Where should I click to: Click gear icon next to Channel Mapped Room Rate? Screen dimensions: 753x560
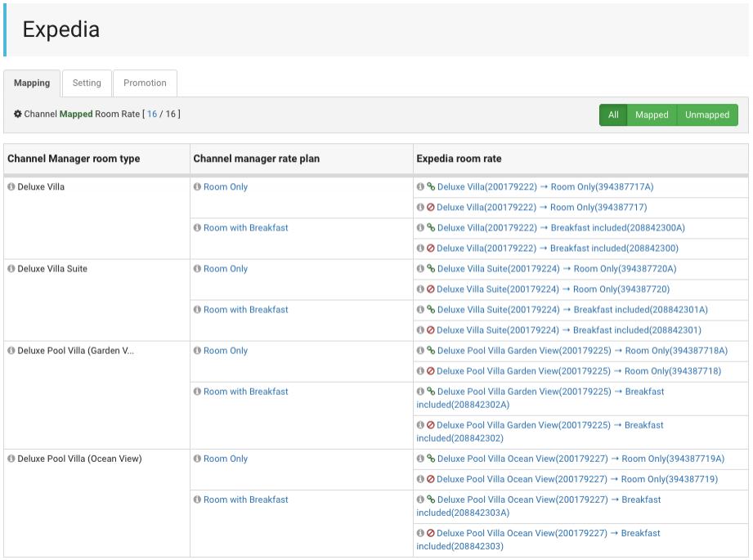pyautogui.click(x=18, y=114)
